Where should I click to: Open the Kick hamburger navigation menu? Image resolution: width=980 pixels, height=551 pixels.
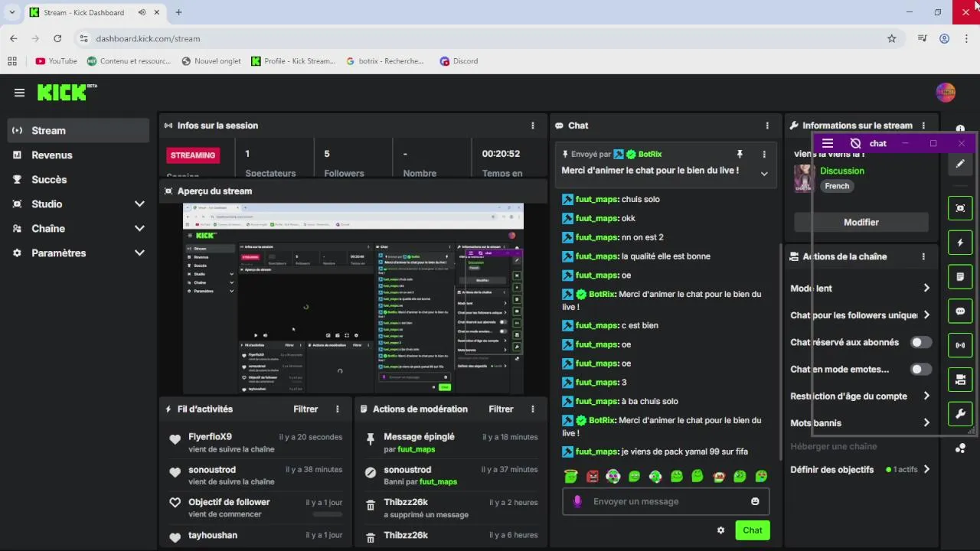click(19, 93)
